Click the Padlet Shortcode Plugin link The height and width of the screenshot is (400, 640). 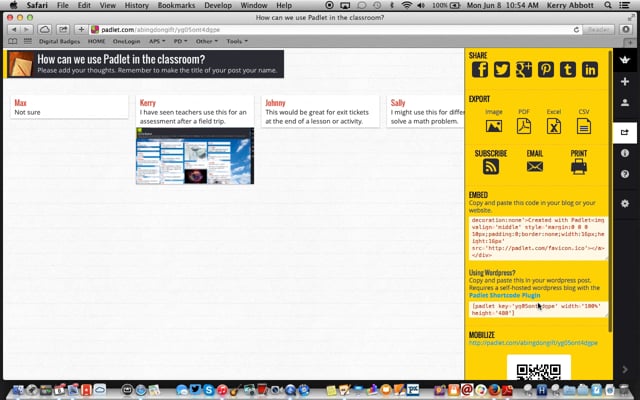504,295
